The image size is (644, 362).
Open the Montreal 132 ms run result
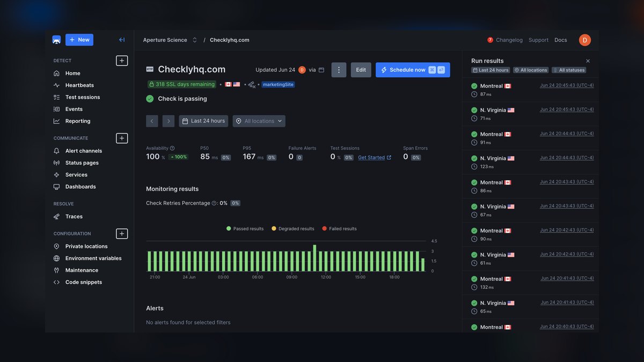[x=530, y=283]
